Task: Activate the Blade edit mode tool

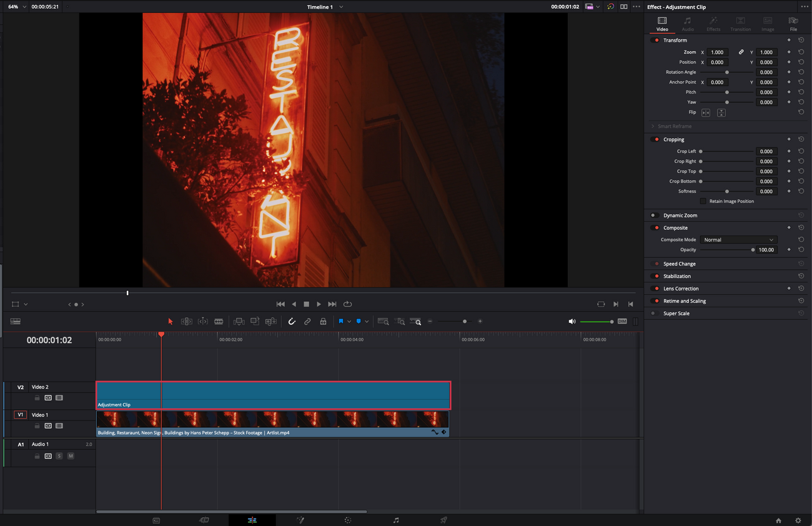Action: [x=219, y=321]
